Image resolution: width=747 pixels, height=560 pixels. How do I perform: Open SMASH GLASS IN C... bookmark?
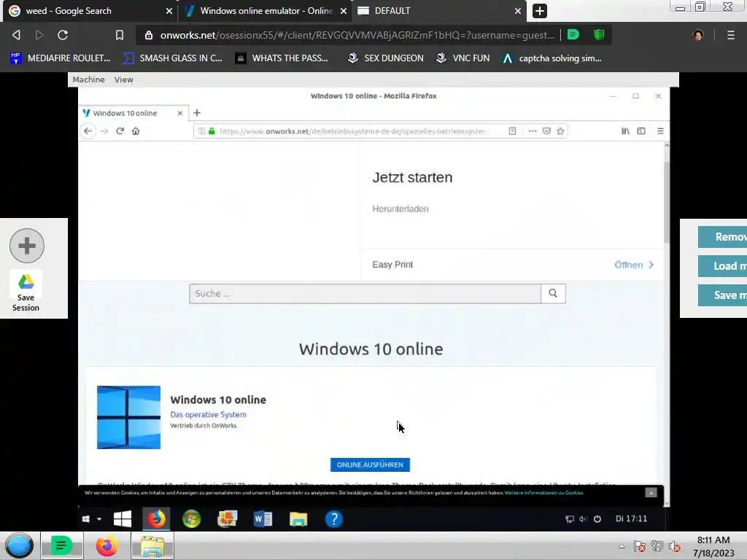tap(172, 58)
